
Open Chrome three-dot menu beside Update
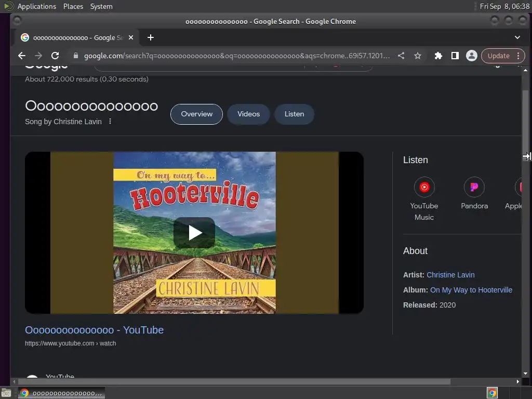click(518, 56)
